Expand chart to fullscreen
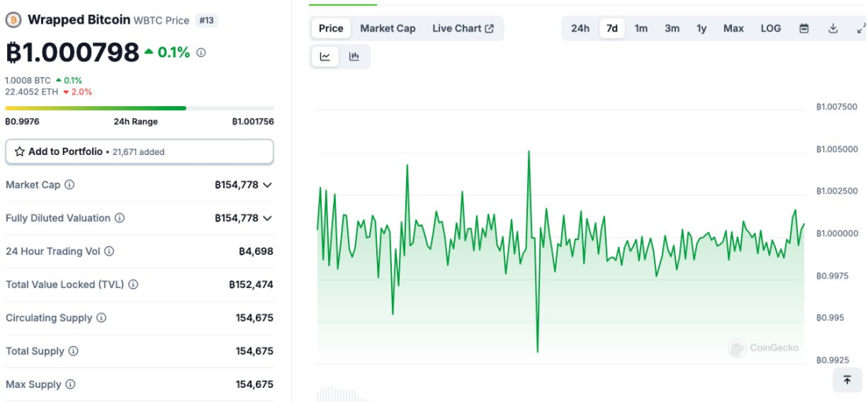 860,28
